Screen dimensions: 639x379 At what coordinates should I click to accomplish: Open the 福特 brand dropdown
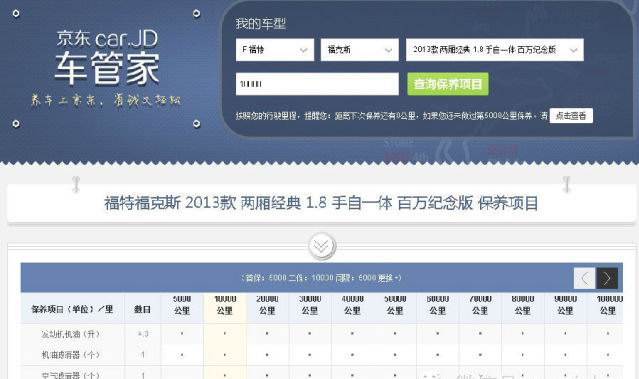(275, 50)
